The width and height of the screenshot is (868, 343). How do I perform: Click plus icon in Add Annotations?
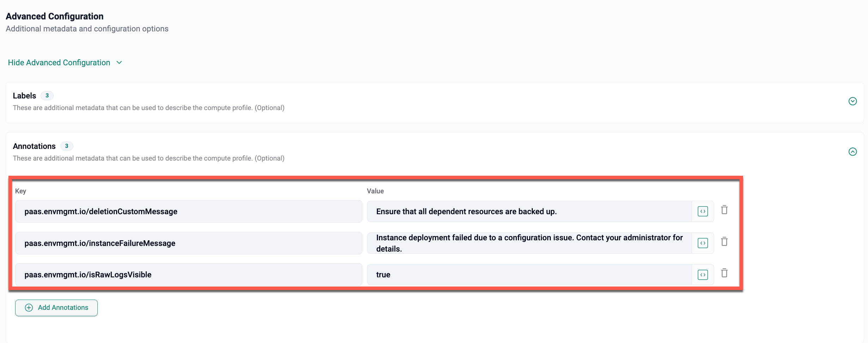29,308
